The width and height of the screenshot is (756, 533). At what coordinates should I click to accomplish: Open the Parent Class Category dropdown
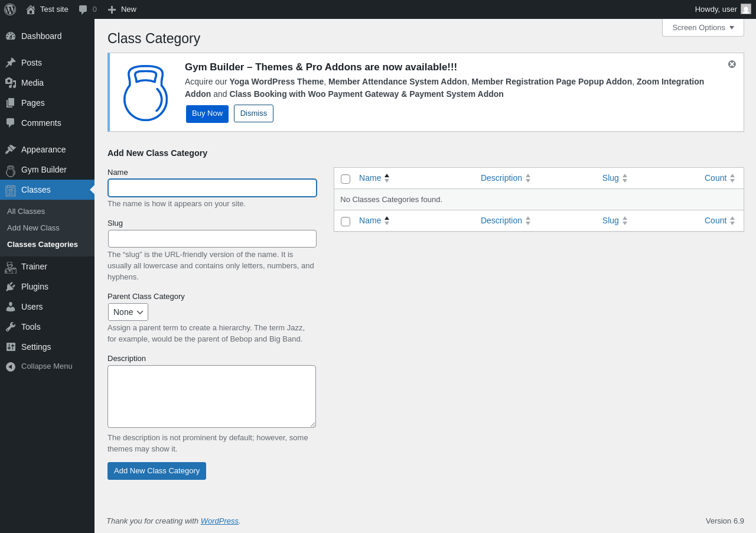pos(128,312)
